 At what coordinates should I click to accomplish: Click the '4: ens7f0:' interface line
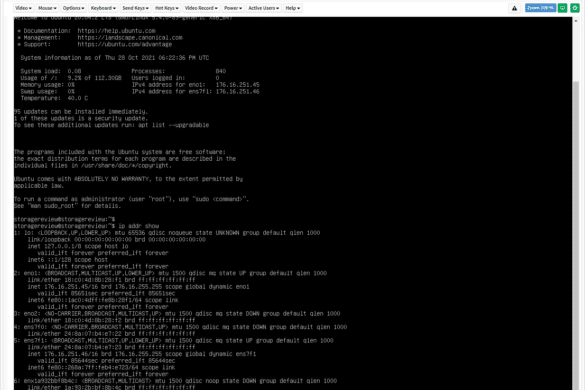click(x=180, y=327)
